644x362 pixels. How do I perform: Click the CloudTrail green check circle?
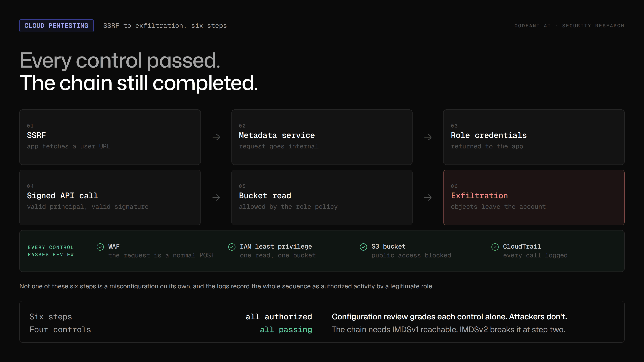point(495,247)
